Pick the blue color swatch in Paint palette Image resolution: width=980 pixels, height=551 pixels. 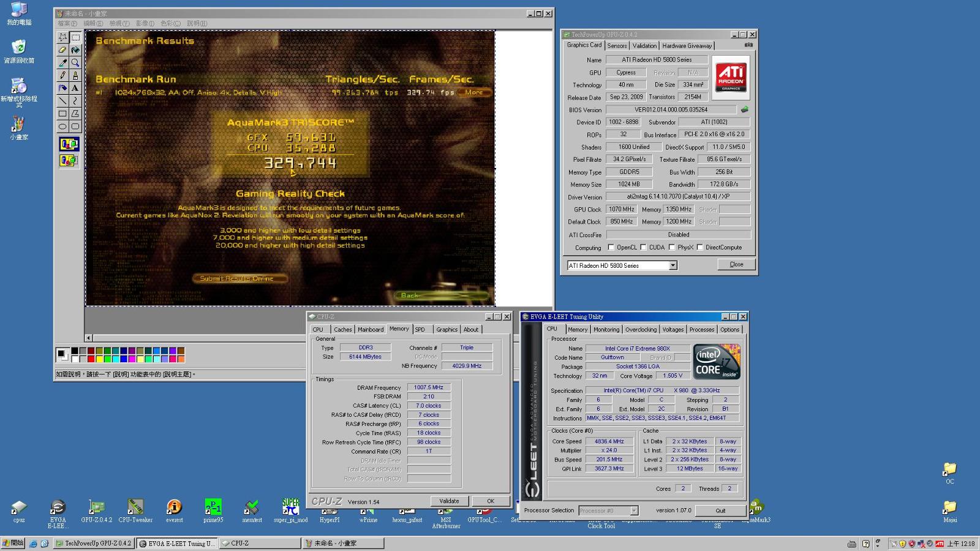pyautogui.click(x=123, y=359)
